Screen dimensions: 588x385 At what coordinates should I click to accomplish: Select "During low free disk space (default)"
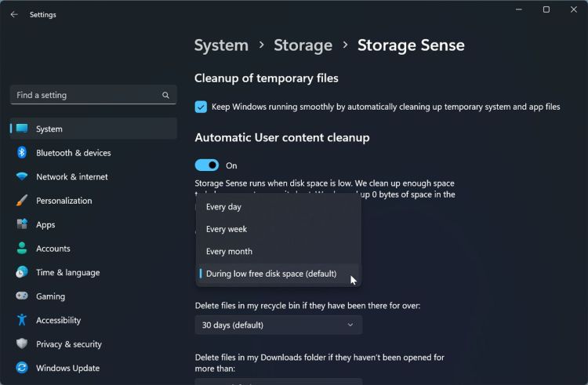coord(271,274)
